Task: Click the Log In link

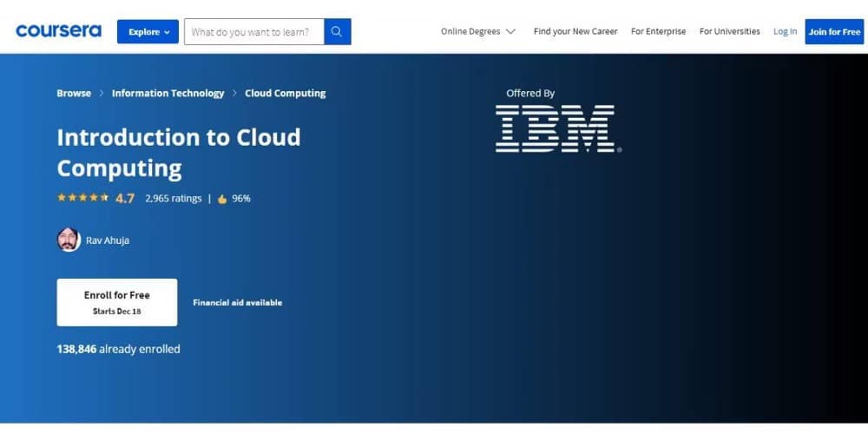Action: [785, 31]
